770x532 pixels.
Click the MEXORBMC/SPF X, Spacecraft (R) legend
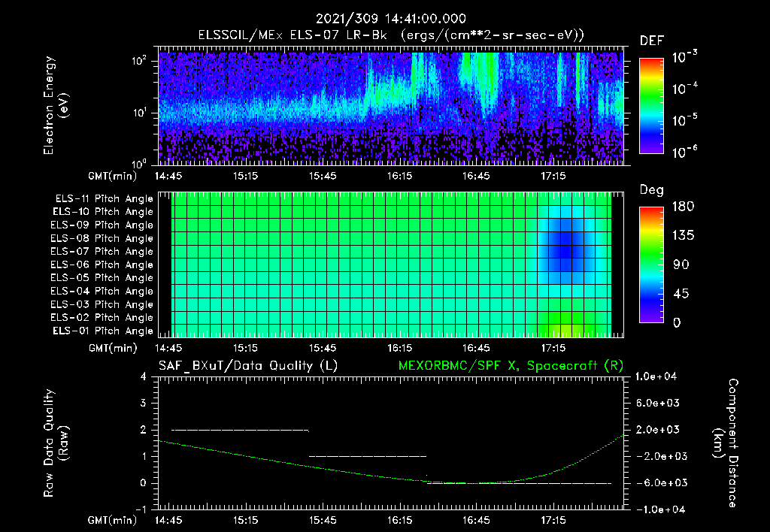tap(511, 366)
